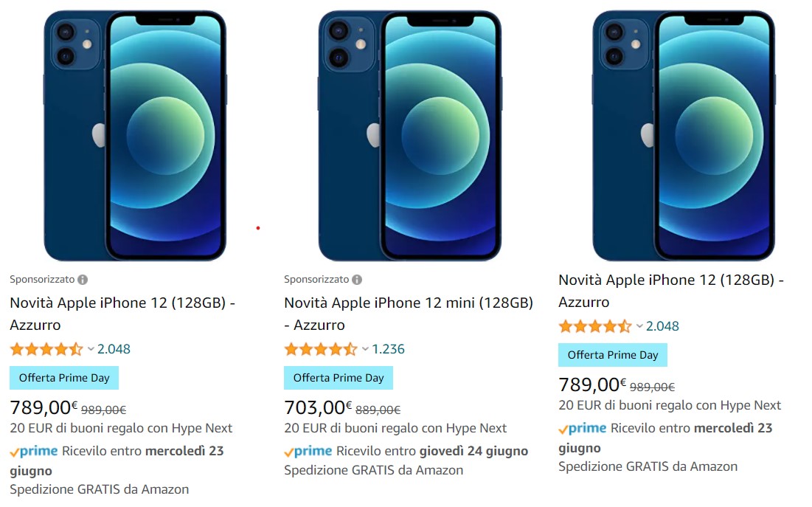
Task: Click star rating of iPhone 12 mini listing
Action: pos(321,349)
